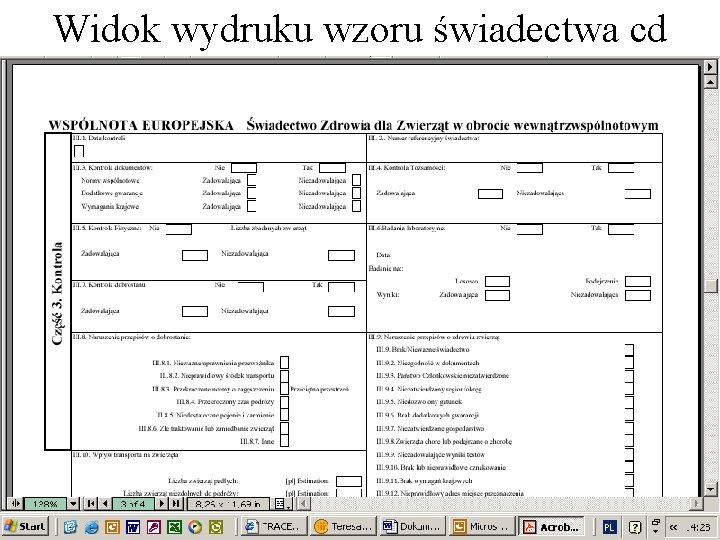Click the PL language indicator in tray
Screen dimensions: 720x540
coord(609,527)
